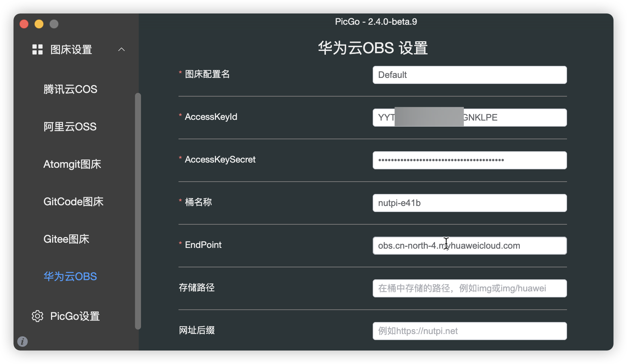This screenshot has height=364, width=627.
Task: Click the AccessKeySecret password field
Action: pyautogui.click(x=469, y=160)
